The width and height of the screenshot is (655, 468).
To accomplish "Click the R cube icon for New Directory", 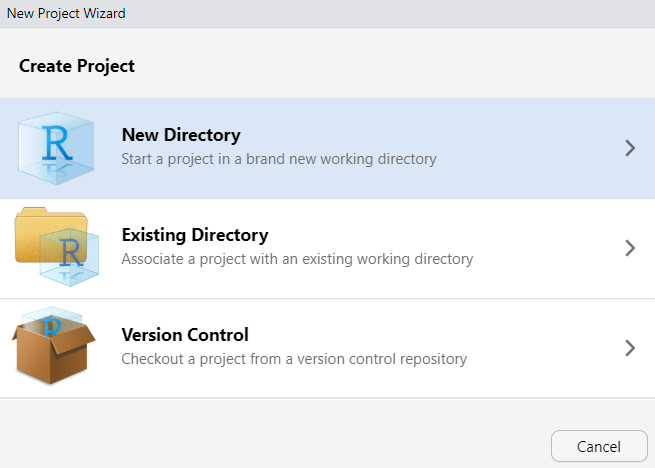I will (55, 148).
